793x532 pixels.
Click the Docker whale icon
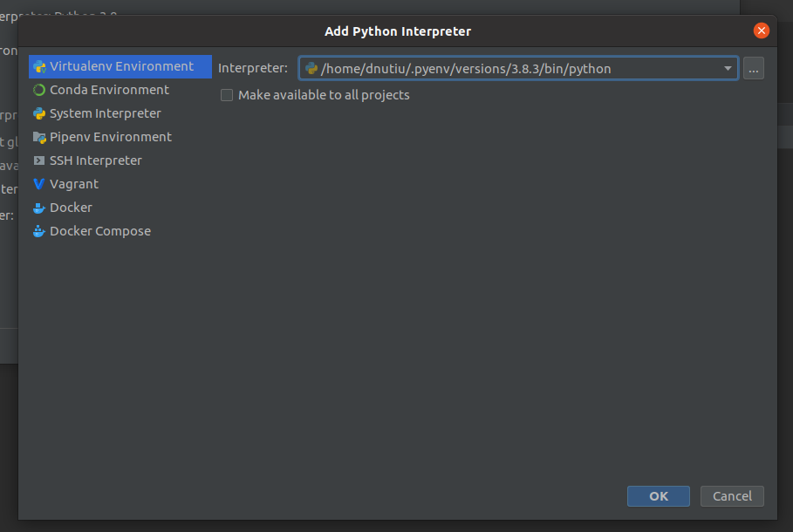click(x=39, y=208)
